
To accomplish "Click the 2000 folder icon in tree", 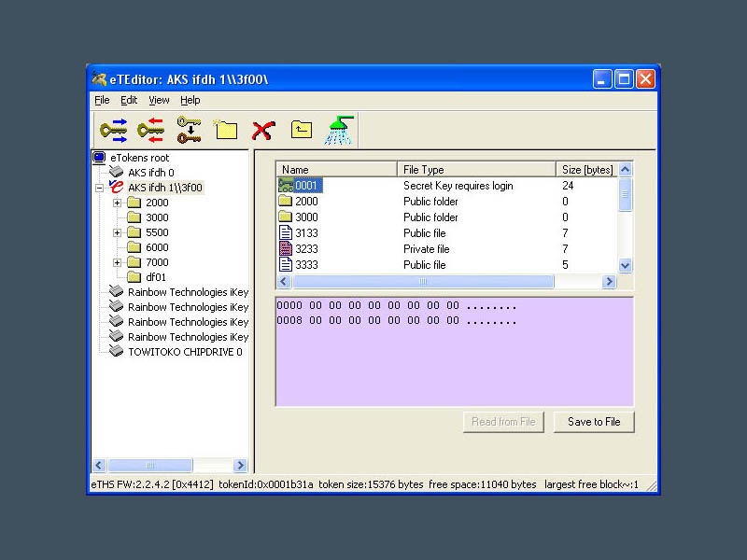I will pyautogui.click(x=134, y=203).
